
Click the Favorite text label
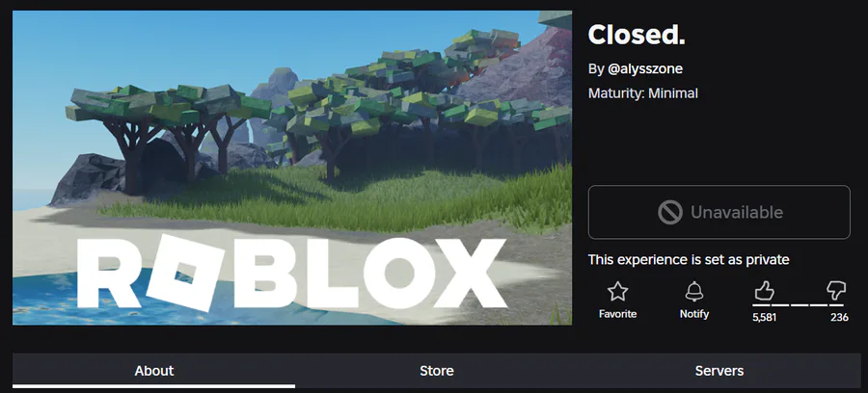617,314
